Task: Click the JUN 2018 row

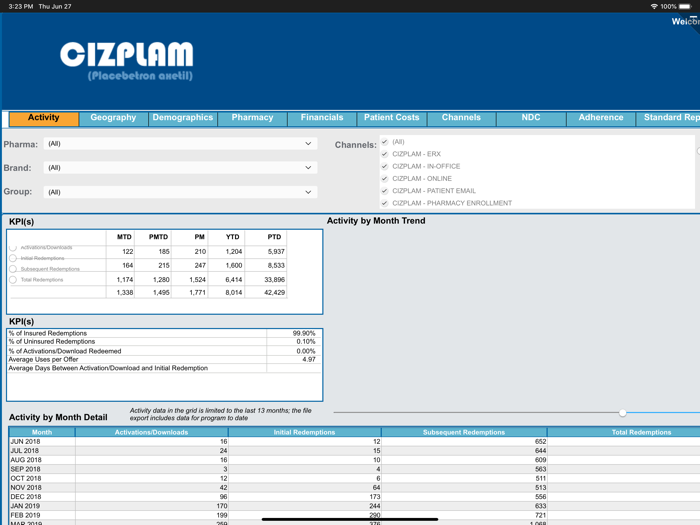Action: (x=354, y=442)
